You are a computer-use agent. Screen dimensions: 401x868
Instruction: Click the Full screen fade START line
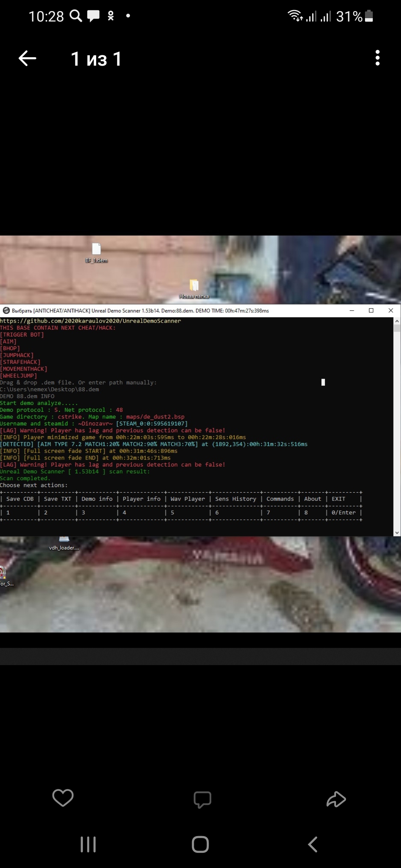coord(89,451)
